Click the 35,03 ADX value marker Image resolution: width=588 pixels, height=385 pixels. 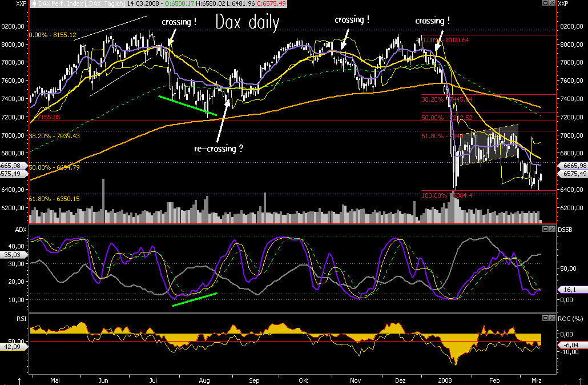point(13,255)
